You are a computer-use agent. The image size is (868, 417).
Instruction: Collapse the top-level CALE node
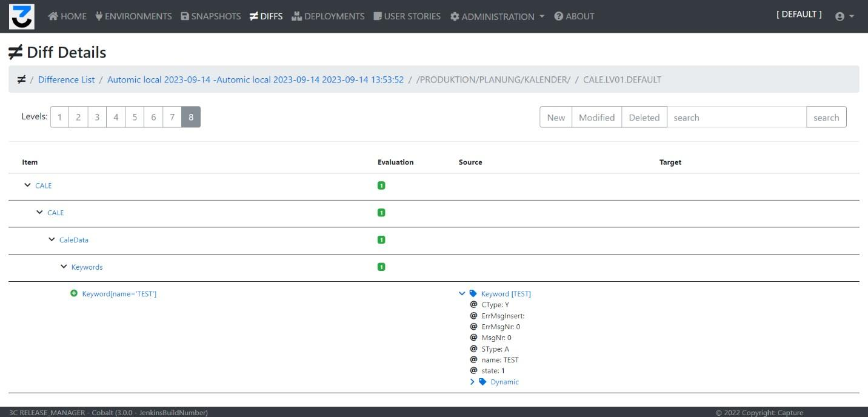[27, 185]
